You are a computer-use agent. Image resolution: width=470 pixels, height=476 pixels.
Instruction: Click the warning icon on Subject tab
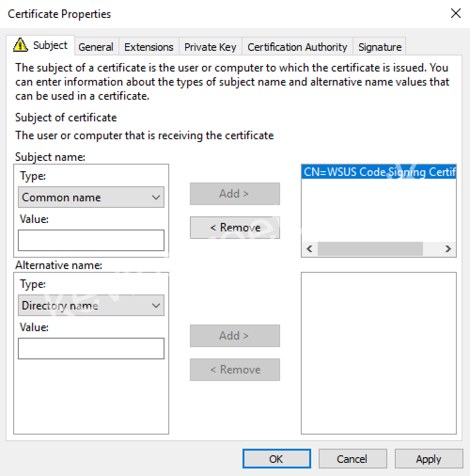[21, 45]
